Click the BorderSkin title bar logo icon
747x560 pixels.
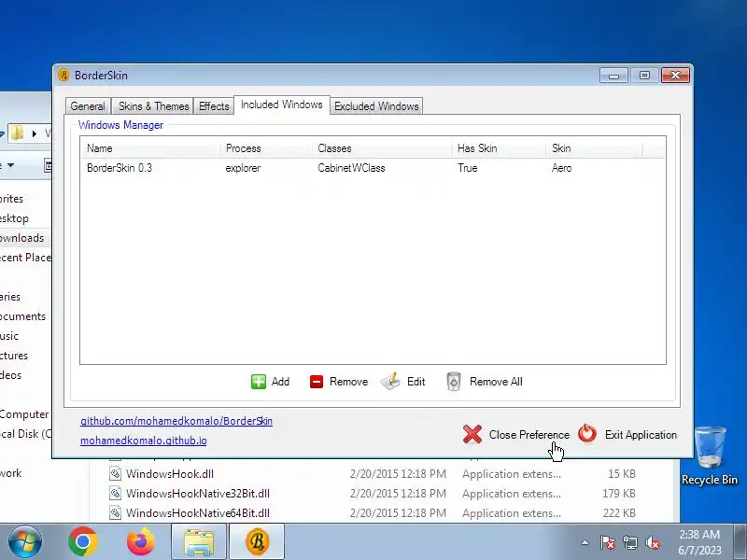[x=63, y=76]
